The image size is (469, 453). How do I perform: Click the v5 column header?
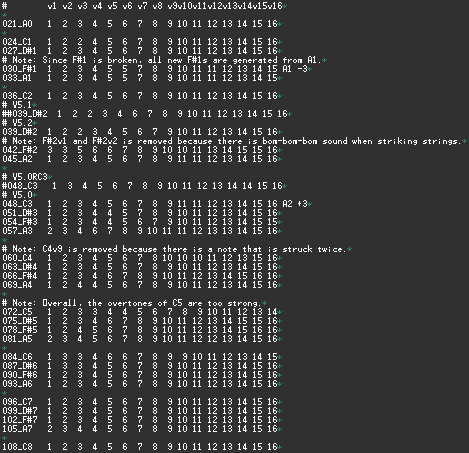pyautogui.click(x=112, y=6)
